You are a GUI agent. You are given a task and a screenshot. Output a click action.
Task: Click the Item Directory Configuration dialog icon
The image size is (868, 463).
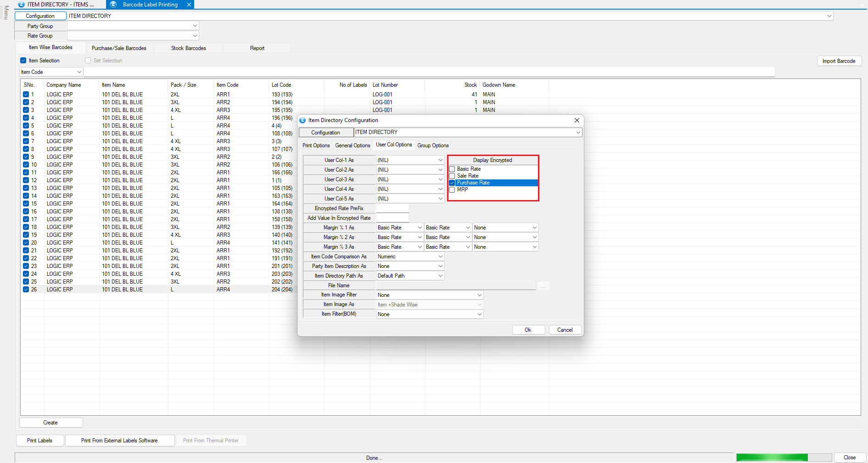(x=302, y=120)
